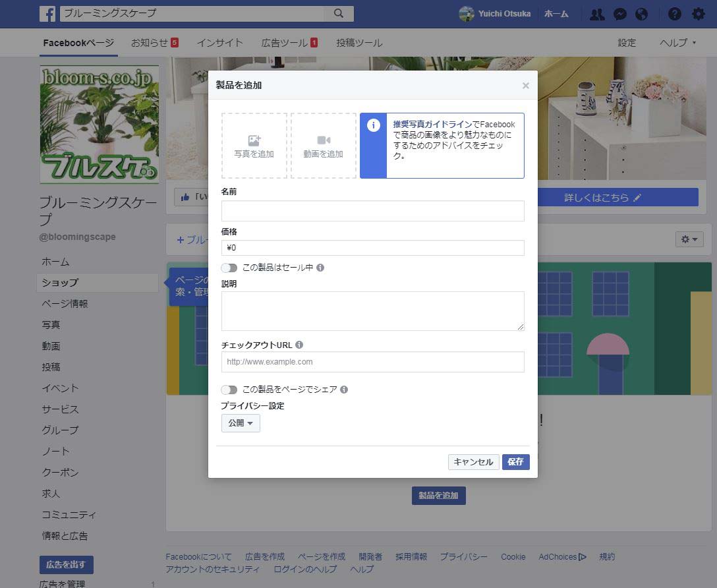
Task: Open notifications globe icon
Action: (642, 15)
